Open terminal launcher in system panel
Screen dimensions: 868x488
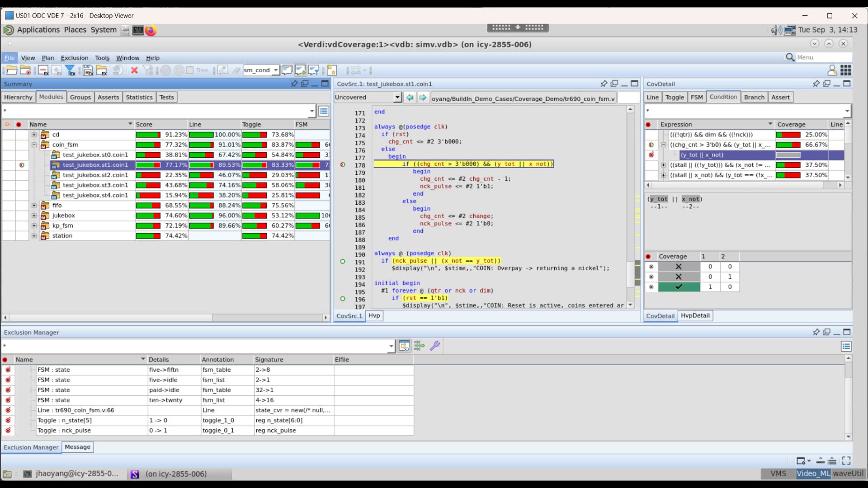pyautogui.click(x=138, y=30)
